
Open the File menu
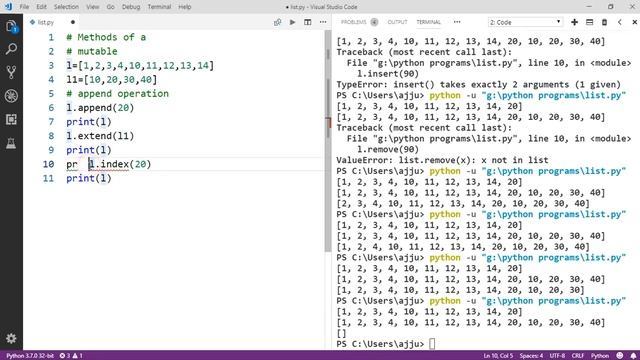point(24,7)
